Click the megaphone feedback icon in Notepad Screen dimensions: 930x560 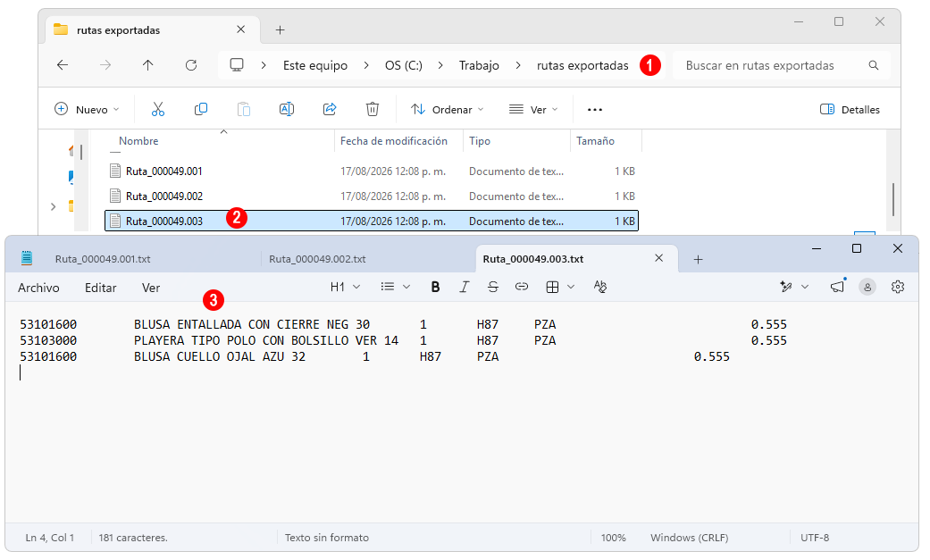pyautogui.click(x=837, y=287)
